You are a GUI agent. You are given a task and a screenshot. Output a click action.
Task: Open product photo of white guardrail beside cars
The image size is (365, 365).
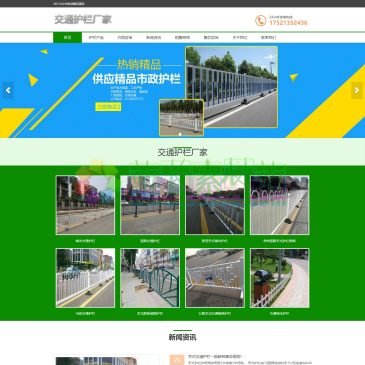pos(85,278)
